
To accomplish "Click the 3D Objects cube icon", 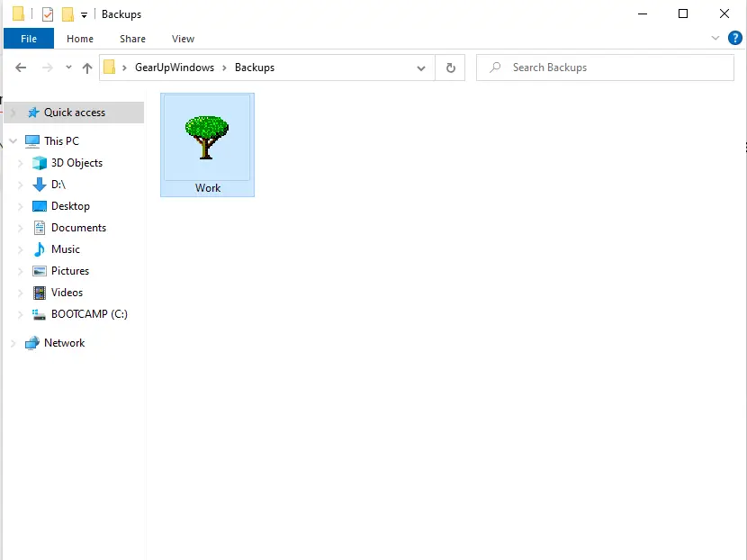I will coord(40,163).
